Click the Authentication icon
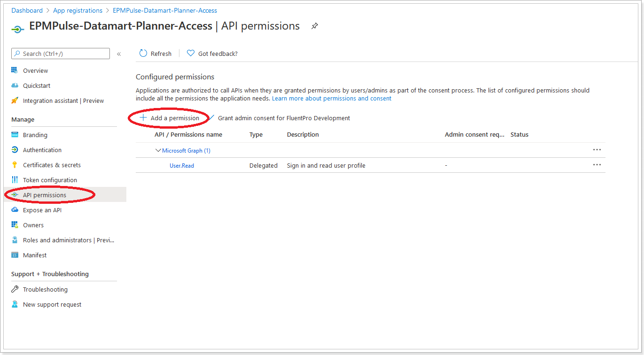The width and height of the screenshot is (644, 355). point(15,150)
